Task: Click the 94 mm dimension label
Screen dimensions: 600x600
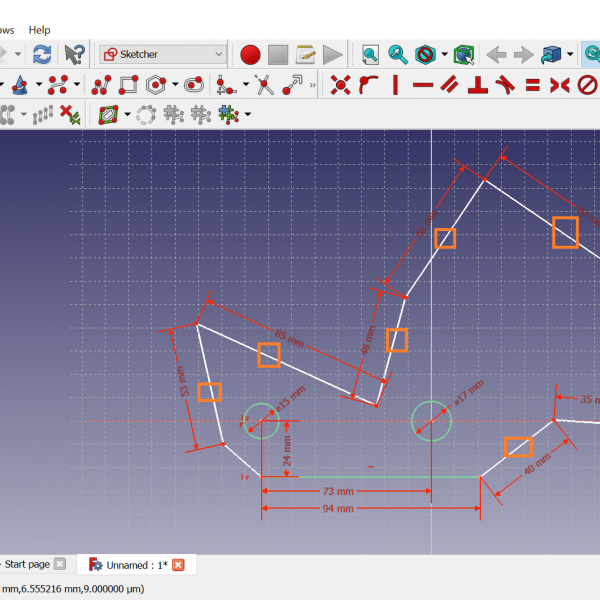Action: pos(338,509)
